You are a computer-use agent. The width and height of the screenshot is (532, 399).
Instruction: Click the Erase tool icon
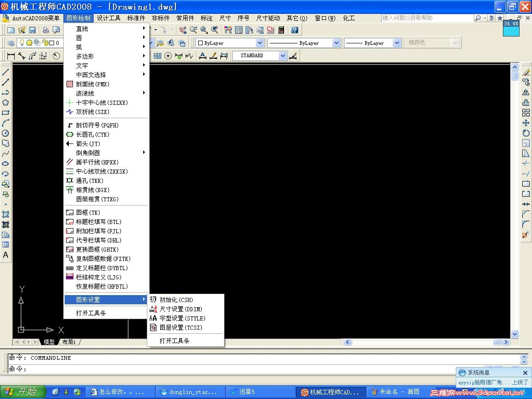pyautogui.click(x=526, y=72)
